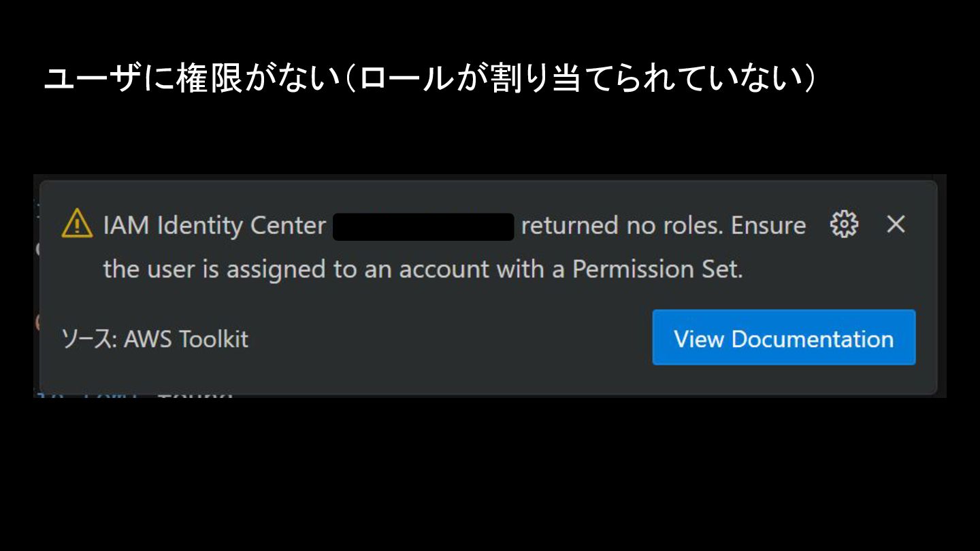Click the slide title "ユーザに権限がない"
This screenshot has width=980, height=551.
coord(191,80)
